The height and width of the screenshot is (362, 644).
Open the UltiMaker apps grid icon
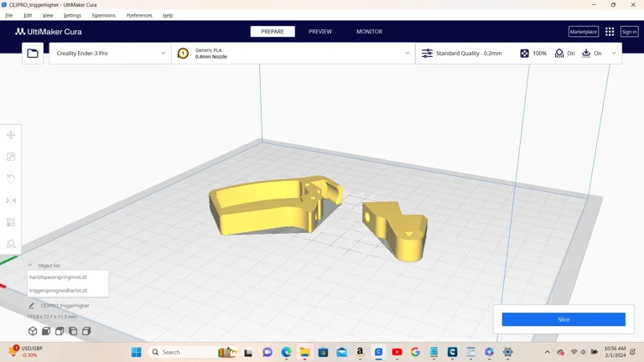(610, 32)
